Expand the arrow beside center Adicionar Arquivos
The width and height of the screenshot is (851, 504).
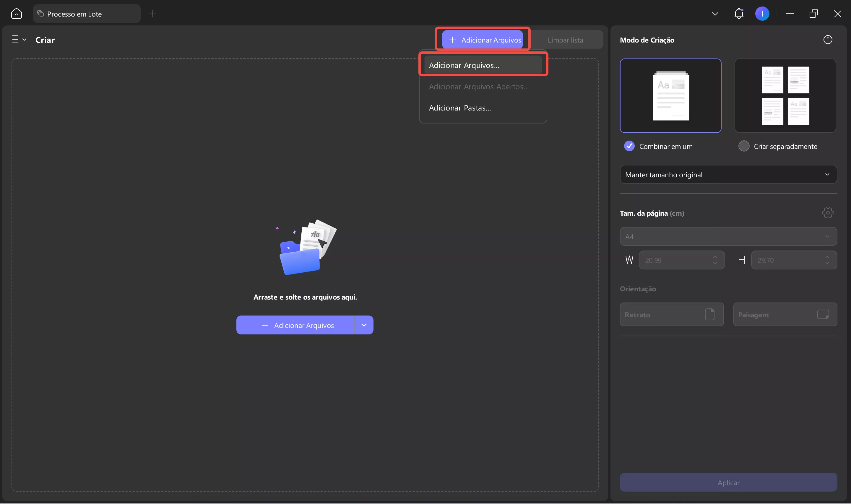pyautogui.click(x=364, y=325)
